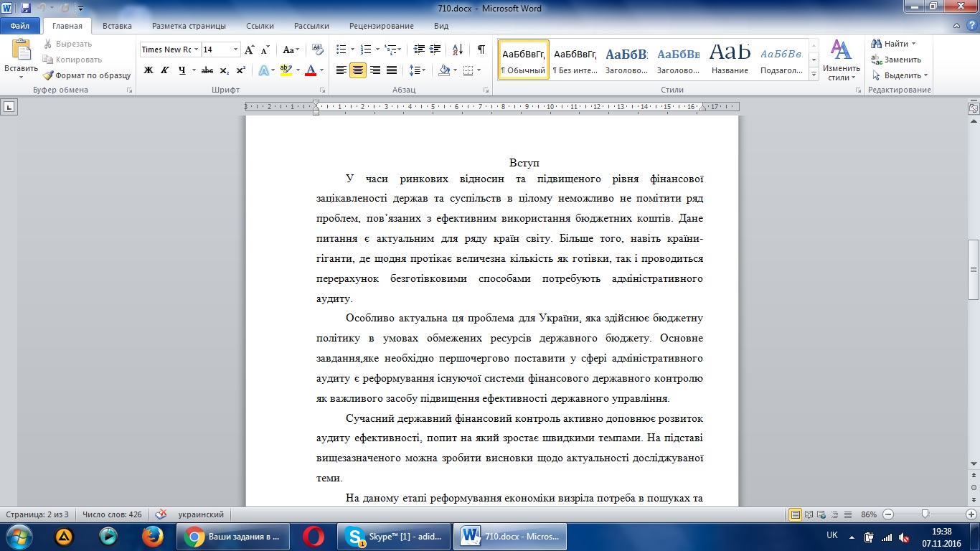Screen dimensions: 980x551
Task: Switch to the Вставка tab
Action: point(117,26)
